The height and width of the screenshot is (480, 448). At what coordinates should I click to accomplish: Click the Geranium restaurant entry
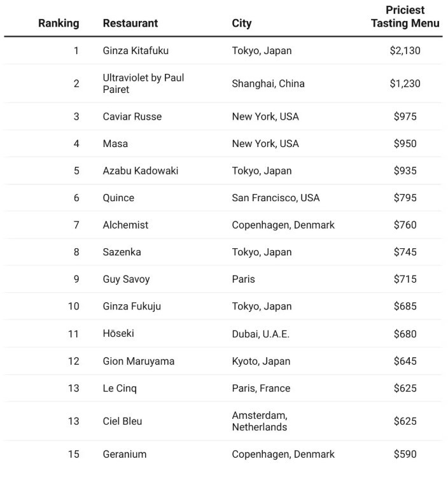coord(125,454)
